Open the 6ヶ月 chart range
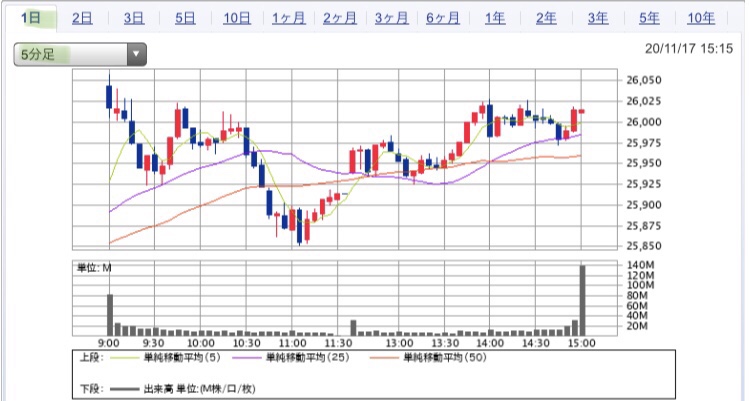The image size is (749, 401). [443, 18]
